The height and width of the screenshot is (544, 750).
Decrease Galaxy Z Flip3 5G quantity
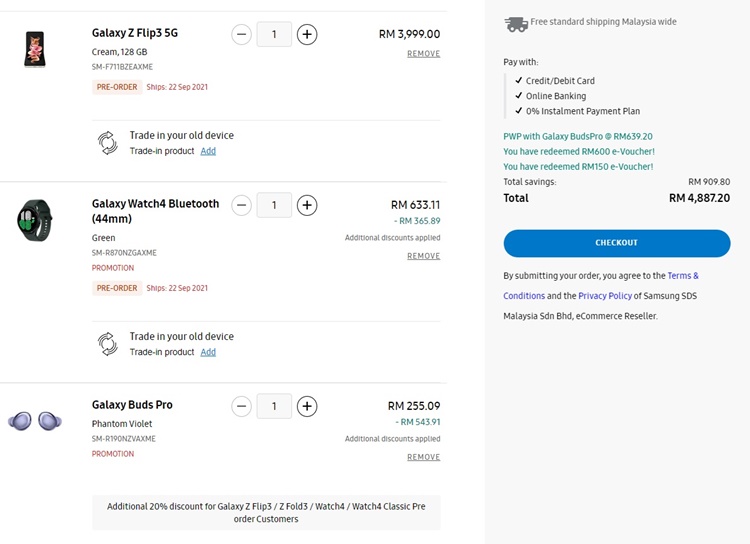pyautogui.click(x=242, y=34)
